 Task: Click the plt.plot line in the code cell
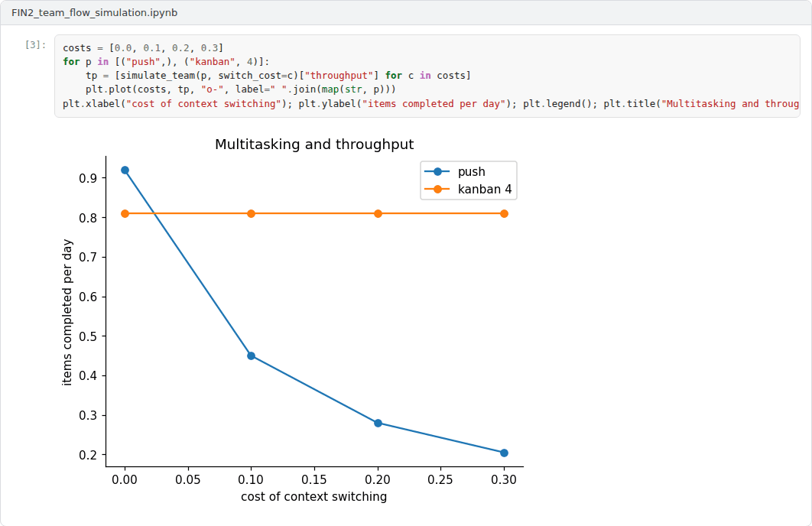click(241, 89)
